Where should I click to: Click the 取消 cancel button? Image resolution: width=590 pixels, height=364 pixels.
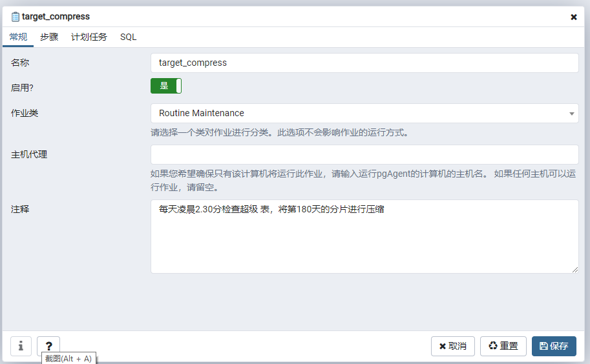coord(452,346)
